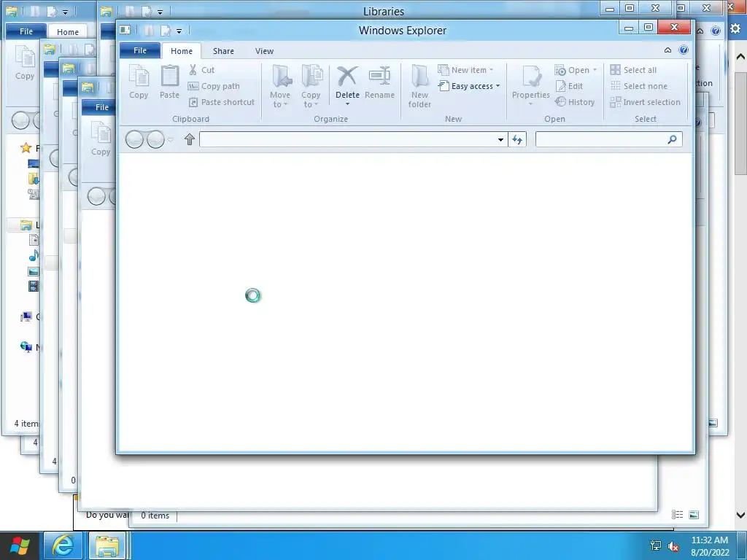Select the Home tab in Libraries window
The width and height of the screenshot is (747, 560).
[68, 32]
